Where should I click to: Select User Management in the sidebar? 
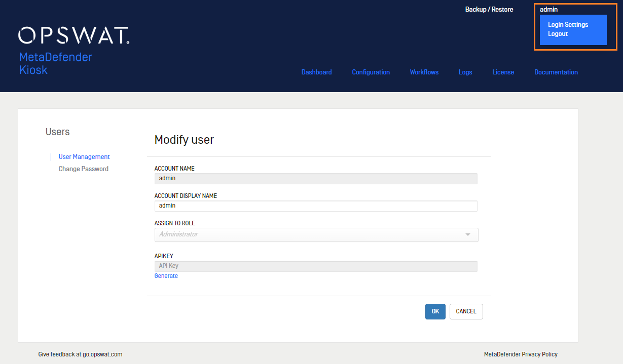click(84, 157)
